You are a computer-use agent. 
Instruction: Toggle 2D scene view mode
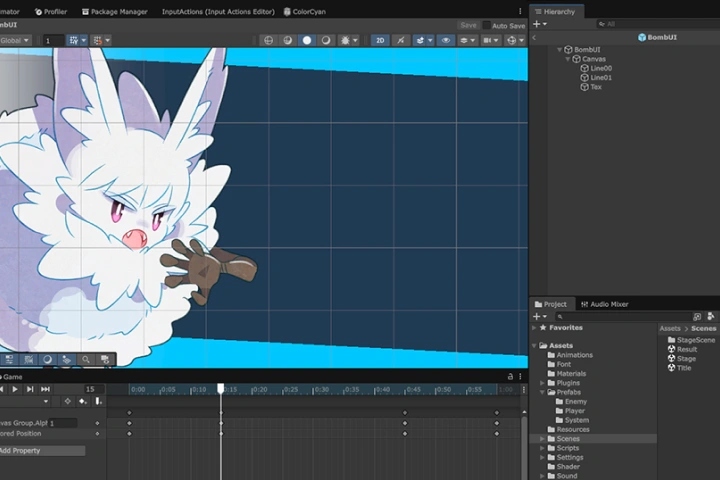(x=380, y=40)
